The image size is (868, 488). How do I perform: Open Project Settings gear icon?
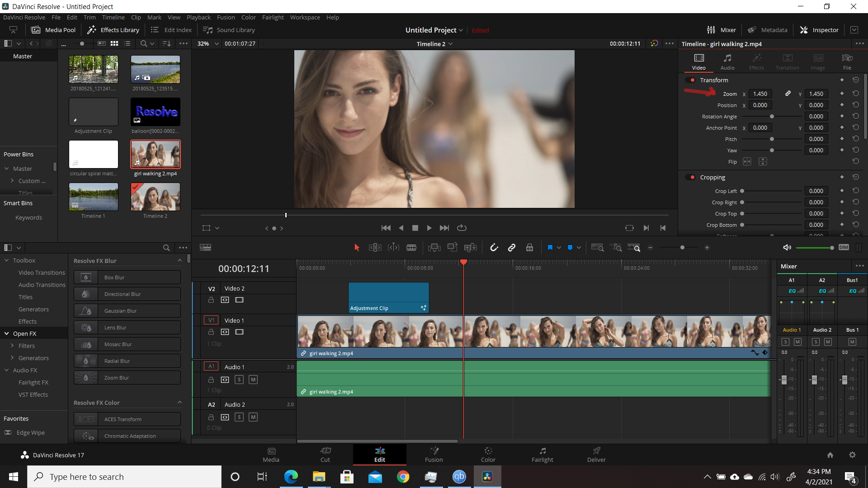(x=852, y=455)
